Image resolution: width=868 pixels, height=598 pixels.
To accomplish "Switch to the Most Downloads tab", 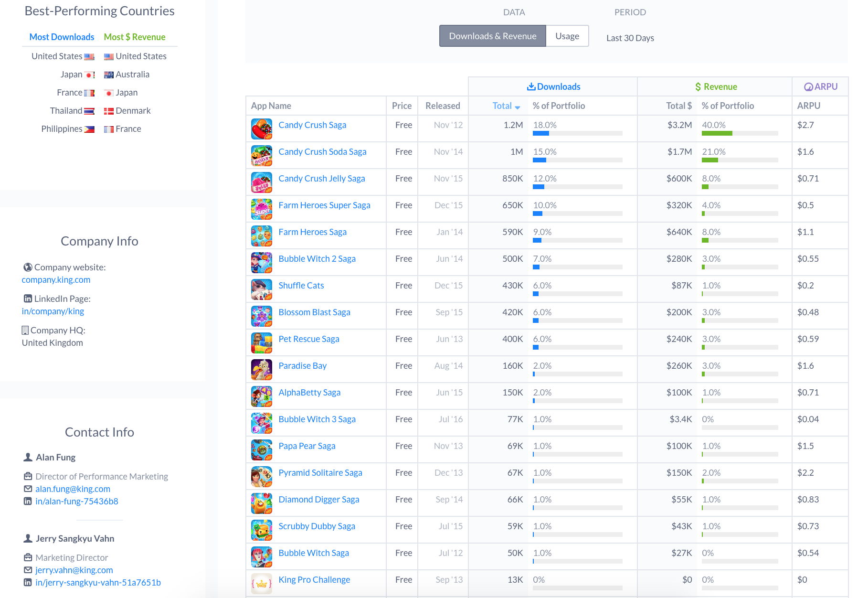I will click(x=62, y=37).
